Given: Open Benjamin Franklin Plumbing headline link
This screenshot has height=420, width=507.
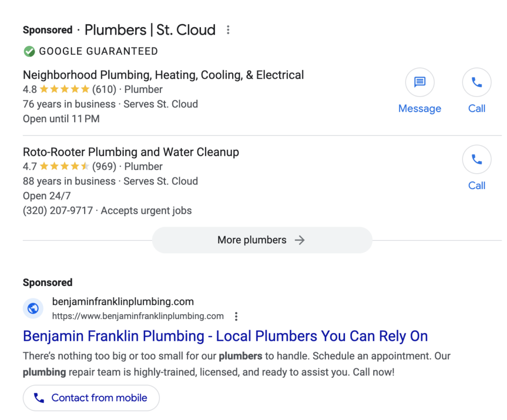Looking at the screenshot, I should coord(225,336).
